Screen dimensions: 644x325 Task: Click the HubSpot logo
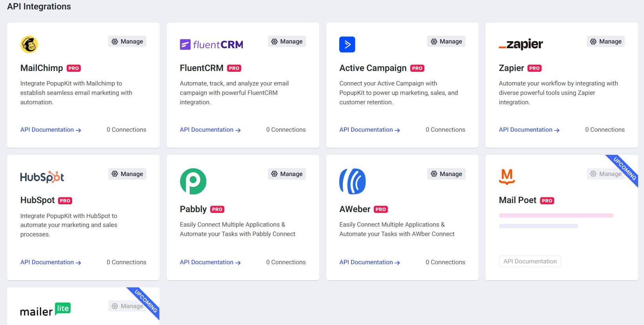42,177
